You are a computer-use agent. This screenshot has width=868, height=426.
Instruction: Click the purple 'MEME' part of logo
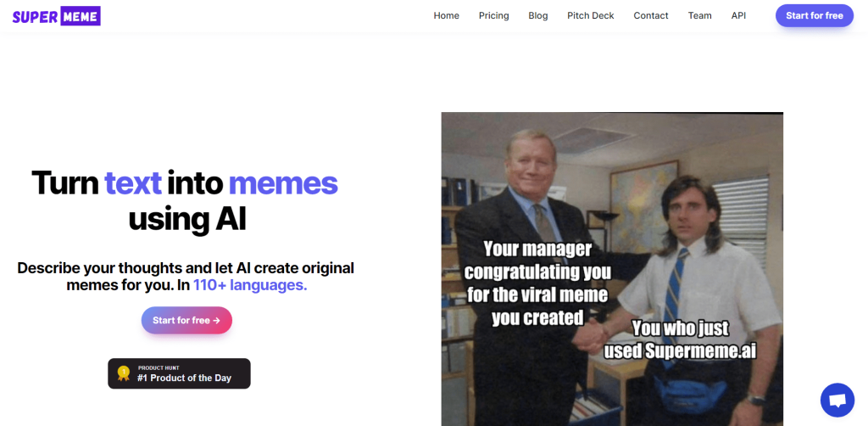[80, 16]
